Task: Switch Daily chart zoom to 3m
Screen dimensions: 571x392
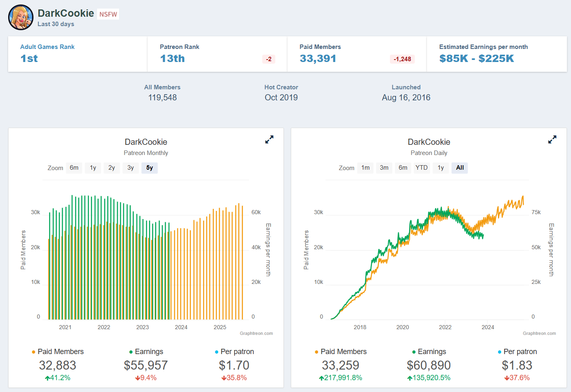Action: 384,168
